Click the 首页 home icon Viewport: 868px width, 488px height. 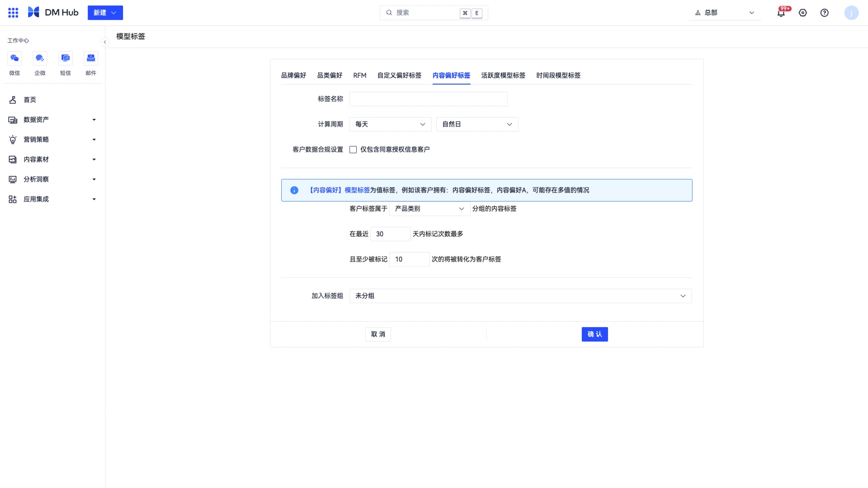point(13,100)
